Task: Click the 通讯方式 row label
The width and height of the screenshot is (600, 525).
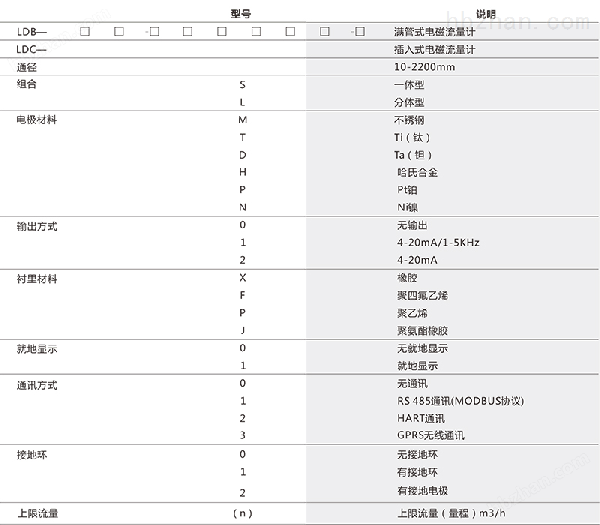Action: coord(37,385)
